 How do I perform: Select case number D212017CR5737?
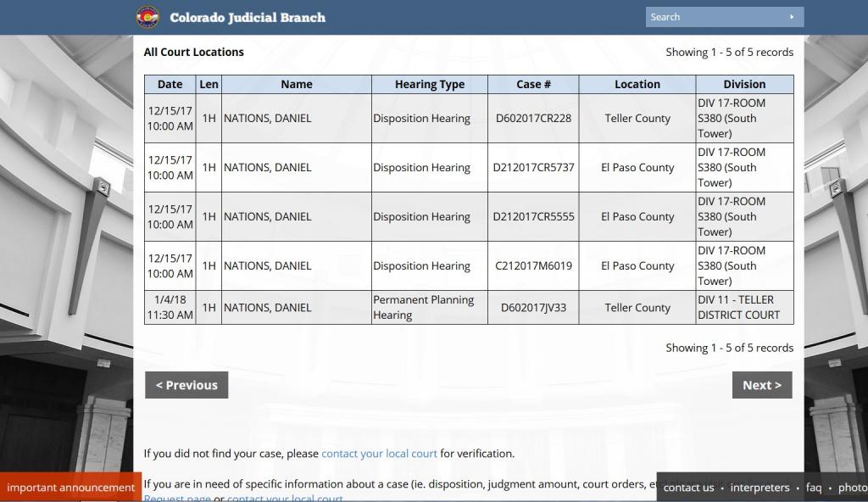pos(533,167)
